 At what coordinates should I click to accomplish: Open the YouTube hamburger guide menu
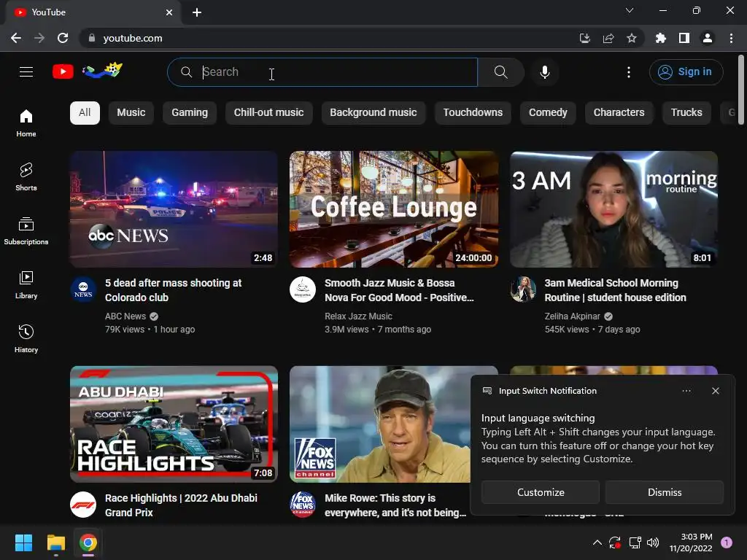(26, 72)
